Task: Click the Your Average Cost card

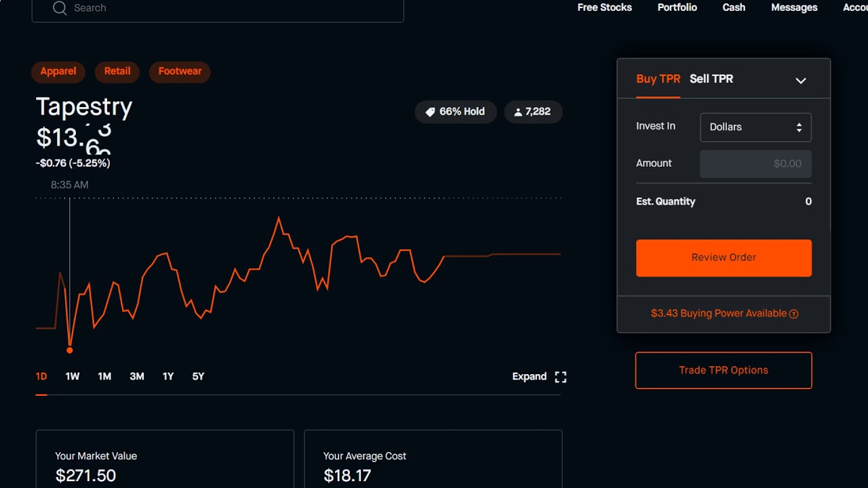Action: coord(433,459)
